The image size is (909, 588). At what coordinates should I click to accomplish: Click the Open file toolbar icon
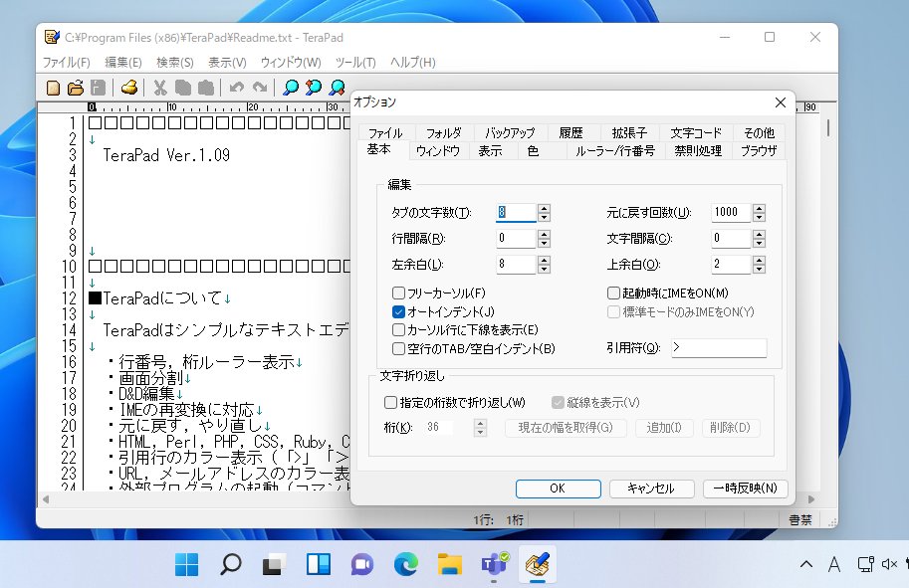tap(77, 88)
